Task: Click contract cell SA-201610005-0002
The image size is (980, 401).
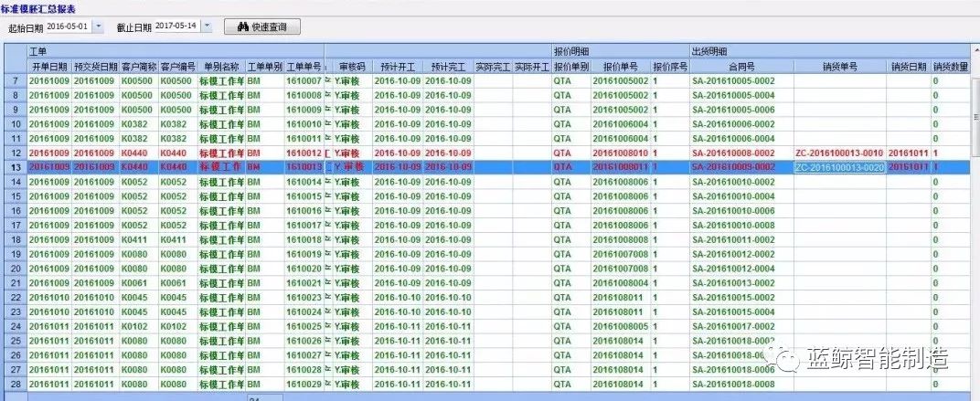Action: click(734, 81)
